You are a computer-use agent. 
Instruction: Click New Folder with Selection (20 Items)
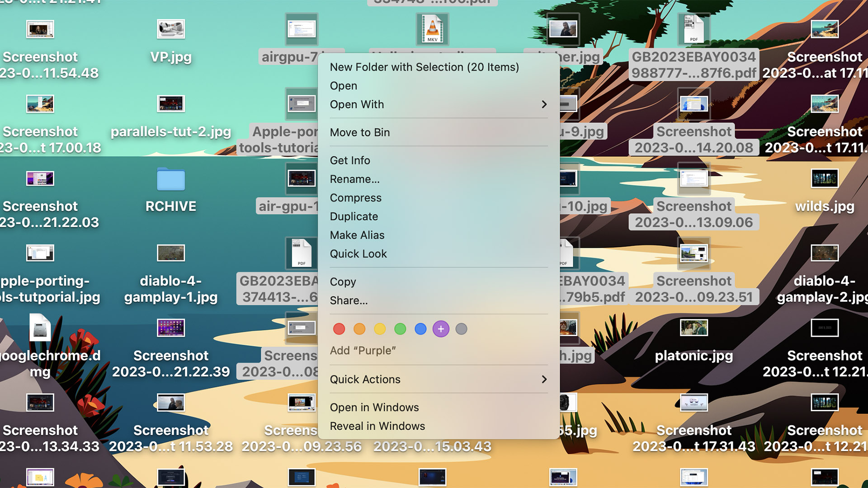click(x=425, y=66)
